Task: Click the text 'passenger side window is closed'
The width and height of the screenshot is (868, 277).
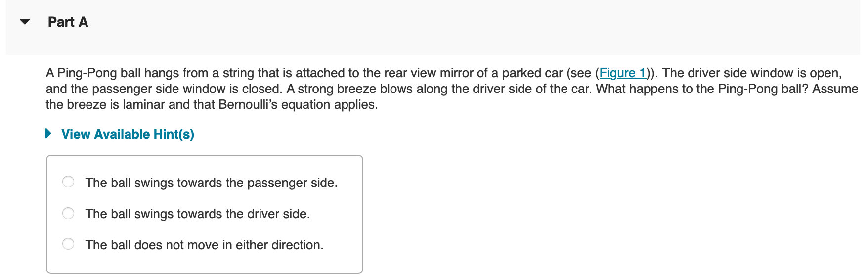Action: click(186, 89)
